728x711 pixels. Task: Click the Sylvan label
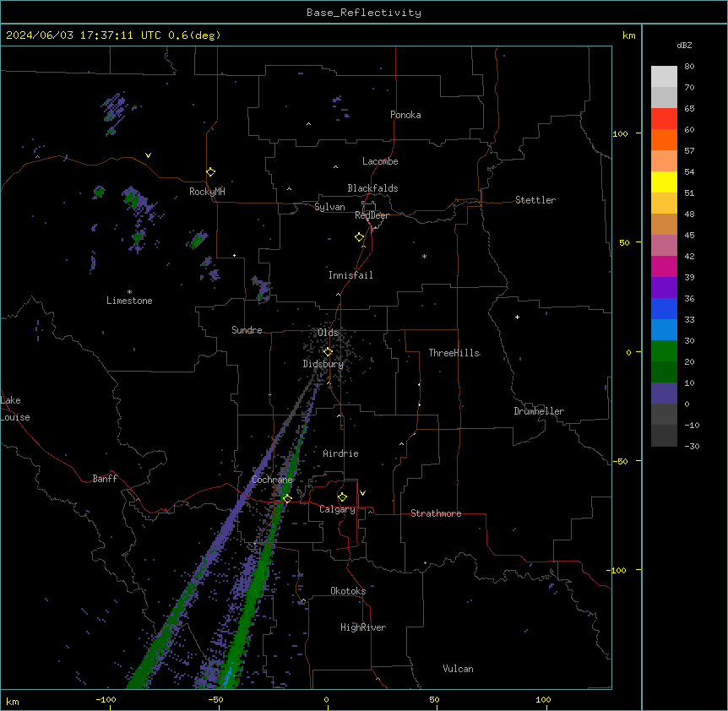(x=329, y=207)
